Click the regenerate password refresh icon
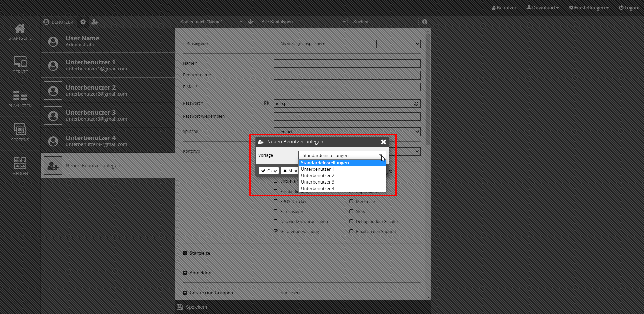 416,104
